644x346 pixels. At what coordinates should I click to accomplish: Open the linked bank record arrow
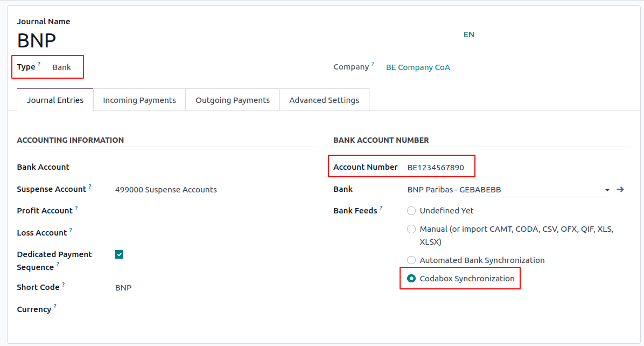pyautogui.click(x=620, y=190)
